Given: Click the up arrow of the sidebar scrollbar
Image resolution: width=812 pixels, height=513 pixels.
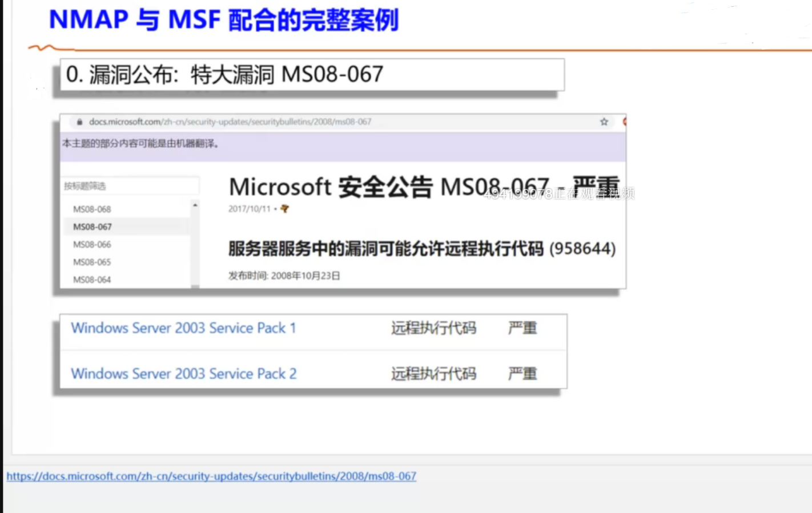Looking at the screenshot, I should pos(195,205).
